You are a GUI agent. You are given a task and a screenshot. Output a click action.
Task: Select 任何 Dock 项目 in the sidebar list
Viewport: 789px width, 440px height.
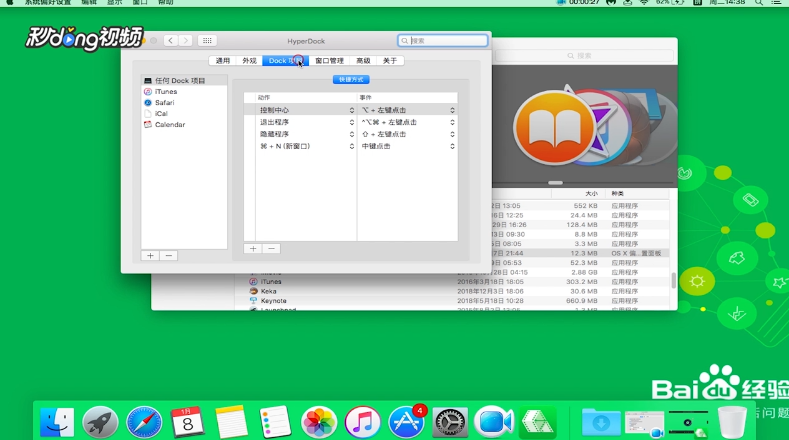click(184, 81)
